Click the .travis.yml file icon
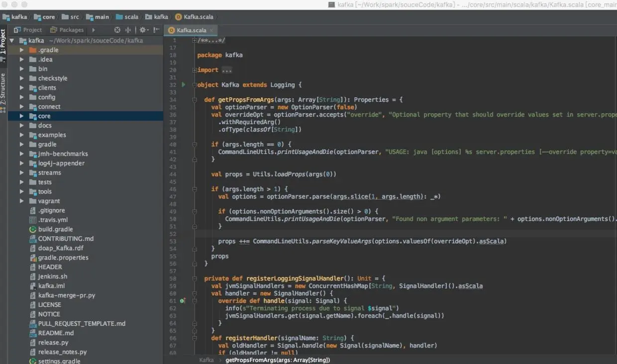 click(33, 220)
